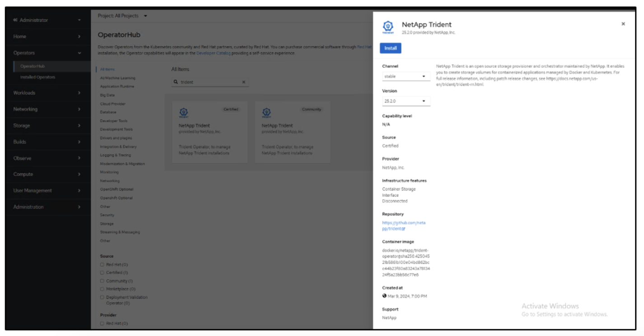Filter by the Cloud Provider category
Image resolution: width=644 pixels, height=336 pixels.
click(113, 104)
